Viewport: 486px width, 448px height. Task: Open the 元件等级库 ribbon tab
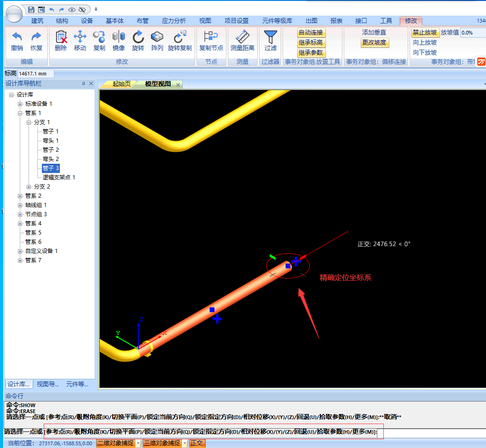point(278,21)
